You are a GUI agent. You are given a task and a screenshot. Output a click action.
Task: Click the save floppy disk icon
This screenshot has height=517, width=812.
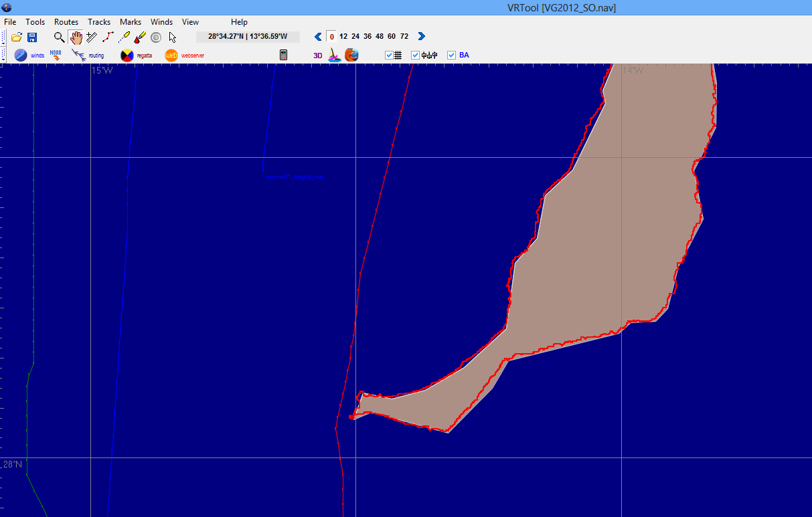(32, 37)
